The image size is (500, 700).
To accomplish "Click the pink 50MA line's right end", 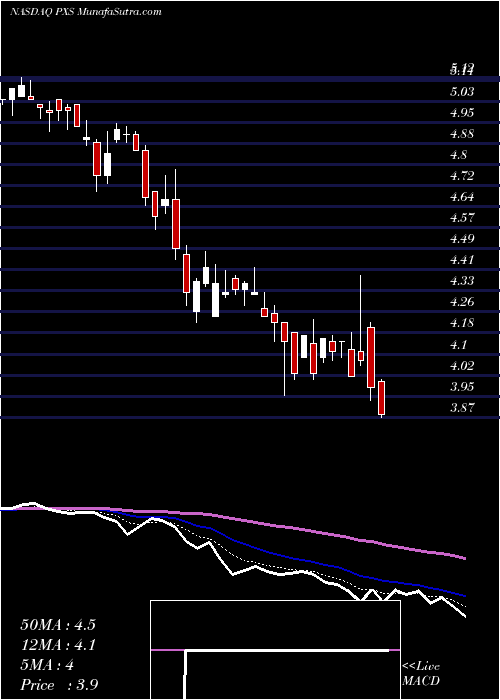I will coord(464,558).
